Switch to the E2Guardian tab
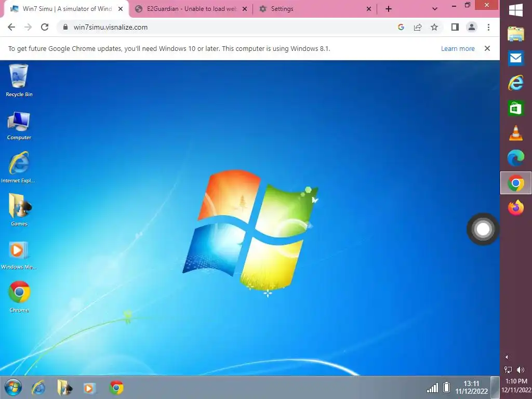The height and width of the screenshot is (399, 532). click(192, 9)
